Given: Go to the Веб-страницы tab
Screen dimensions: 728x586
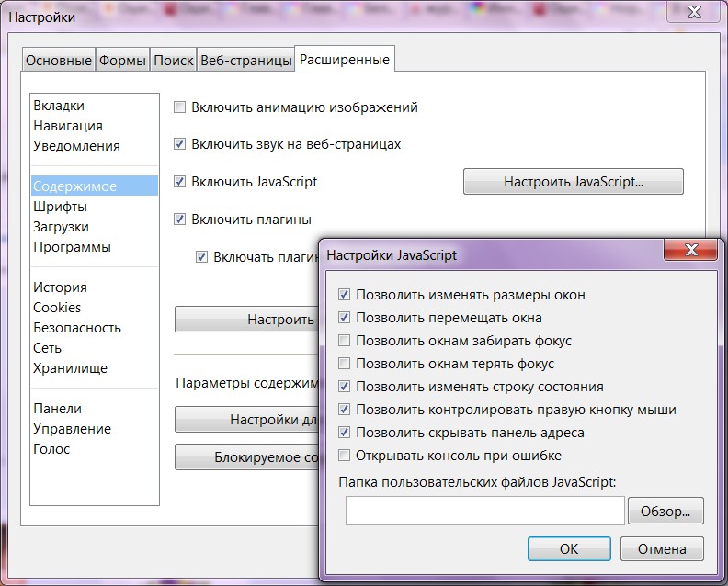Looking at the screenshot, I should [x=245, y=61].
